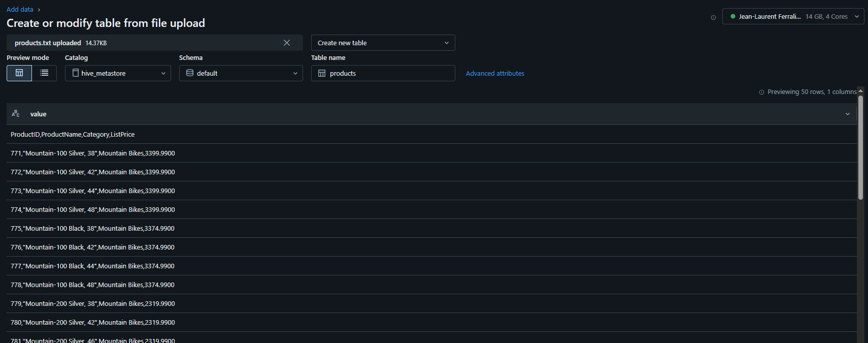This screenshot has height=343, width=868.
Task: Click the green cluster status indicator
Action: click(733, 16)
